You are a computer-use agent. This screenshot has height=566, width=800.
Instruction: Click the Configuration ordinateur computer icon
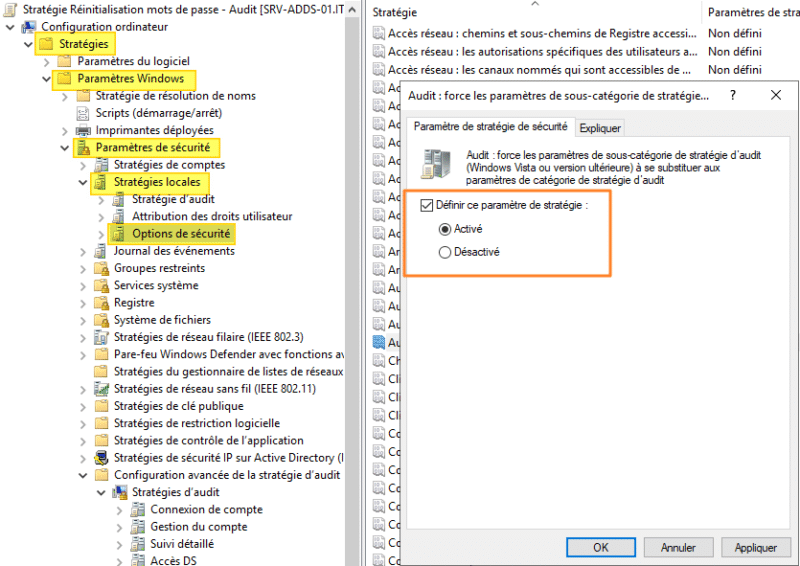(29, 27)
